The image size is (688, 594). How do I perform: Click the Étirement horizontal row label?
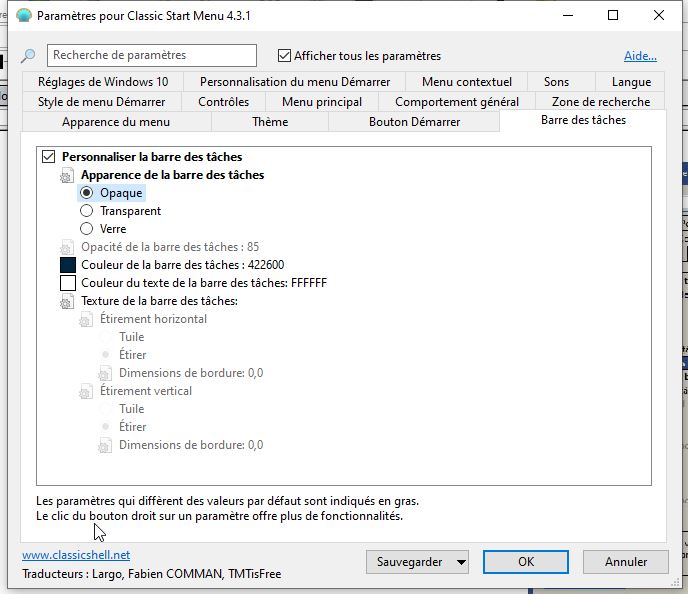(153, 319)
